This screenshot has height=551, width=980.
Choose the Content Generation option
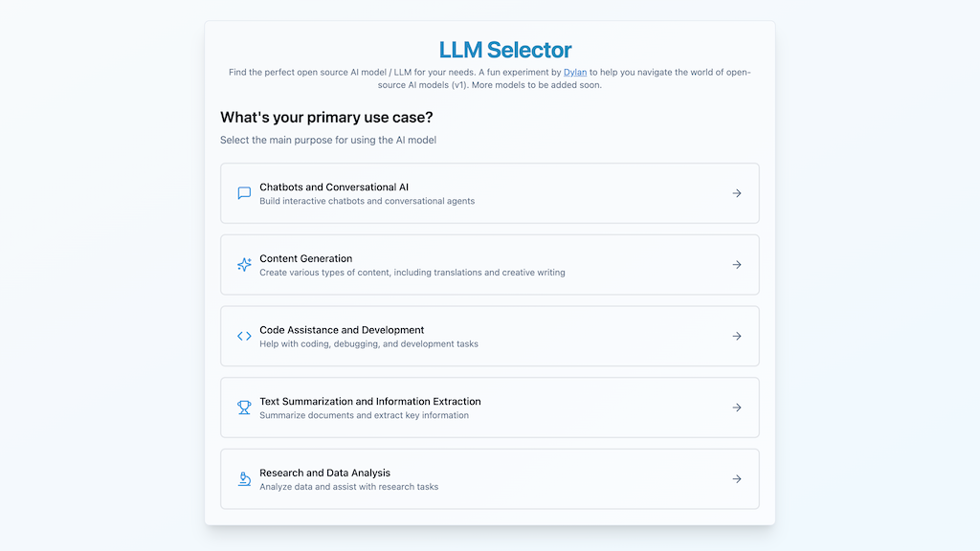click(x=490, y=264)
